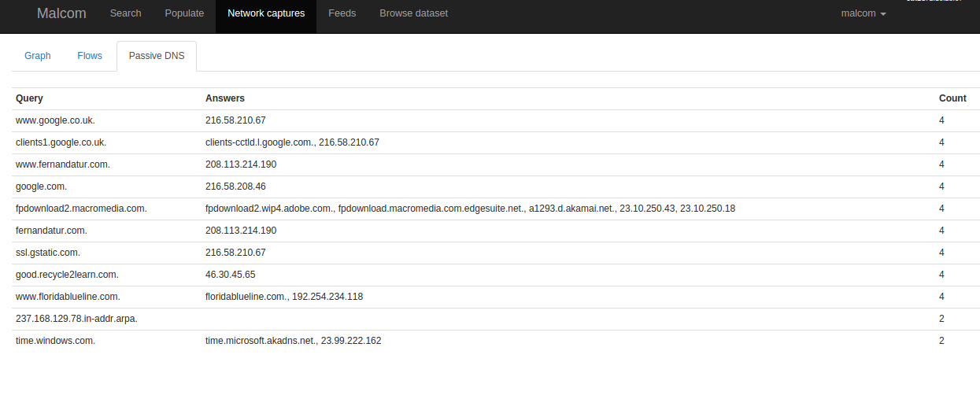Screen dimensions: 980x399
Task: Select the ssl.gstatic.com. query cell
Action: (x=48, y=253)
